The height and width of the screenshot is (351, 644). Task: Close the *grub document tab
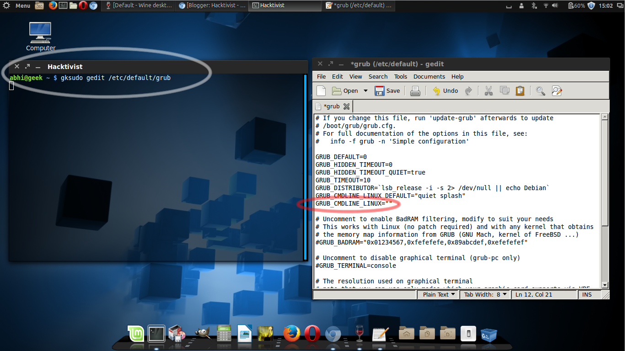pyautogui.click(x=346, y=106)
